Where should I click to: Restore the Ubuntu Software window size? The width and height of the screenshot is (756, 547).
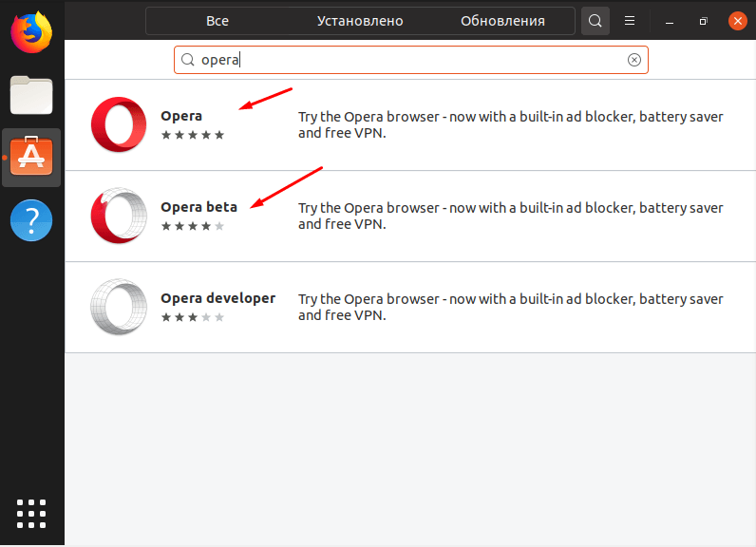point(704,21)
